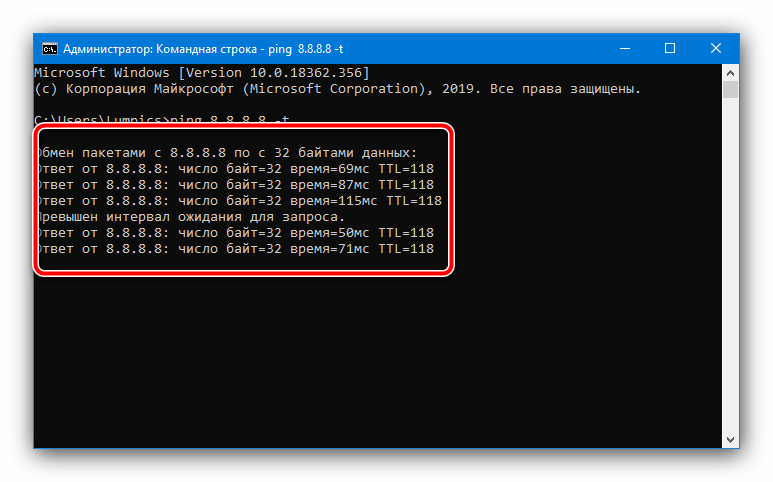The width and height of the screenshot is (773, 482).
Task: Click the 'Превышен интервал ожидания для запроса' line
Action: click(191, 217)
